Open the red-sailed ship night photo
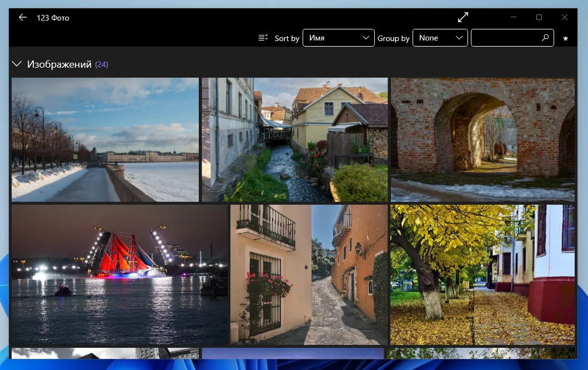 click(119, 275)
